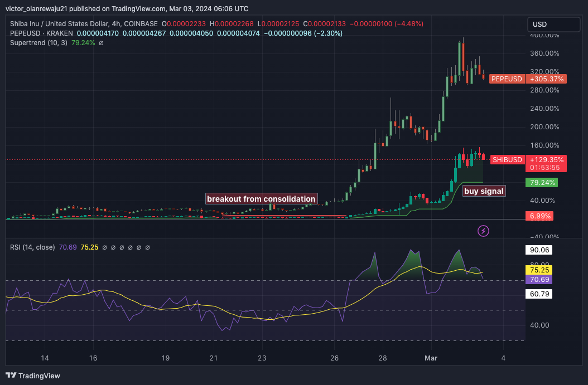
Task: Click the purple 70.69 RSI value tag
Action: [539, 279]
